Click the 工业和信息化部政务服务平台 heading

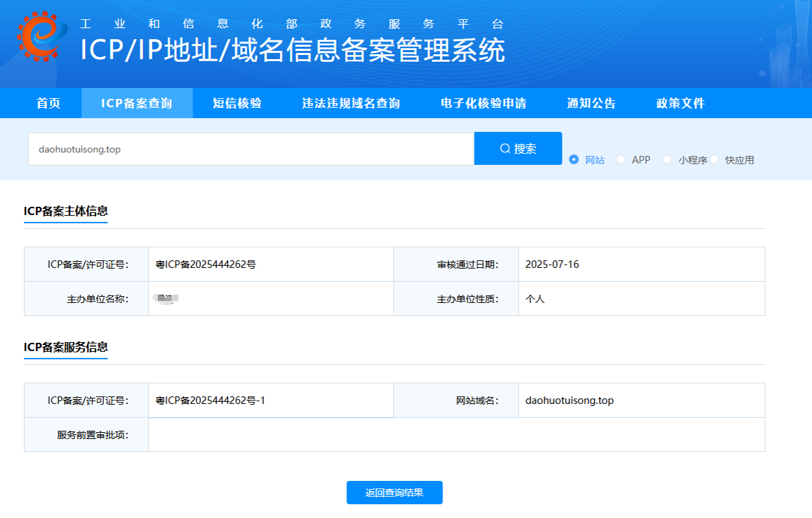coord(291,24)
